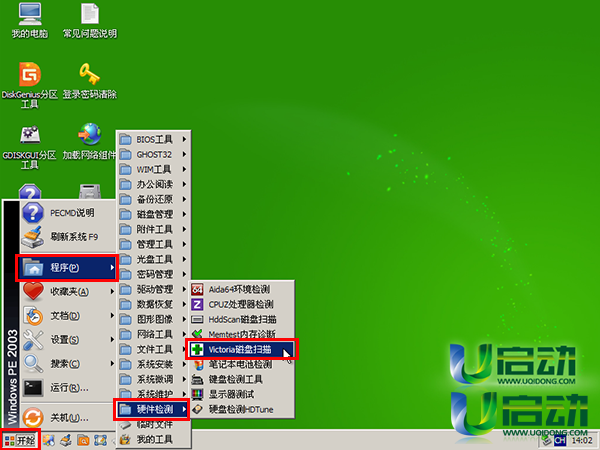Click the Memtest内存诊断 checkmark icon
The image size is (600, 450).
pos(197,334)
